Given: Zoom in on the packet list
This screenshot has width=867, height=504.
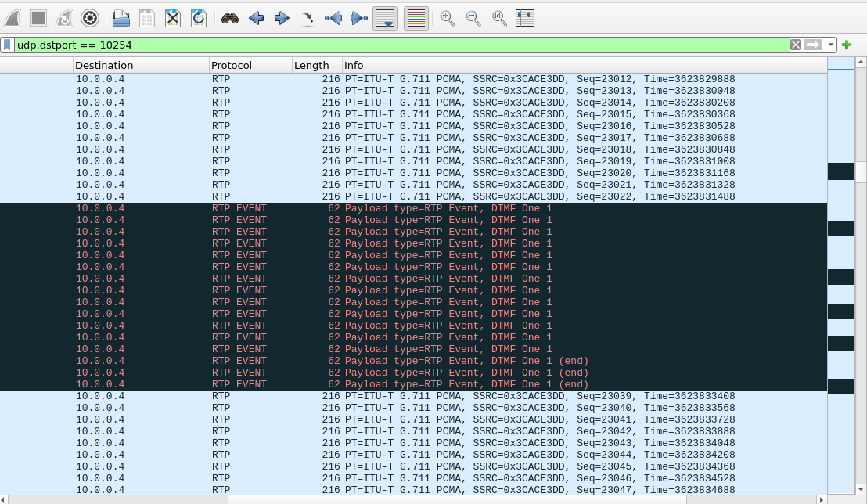Looking at the screenshot, I should 447,17.
